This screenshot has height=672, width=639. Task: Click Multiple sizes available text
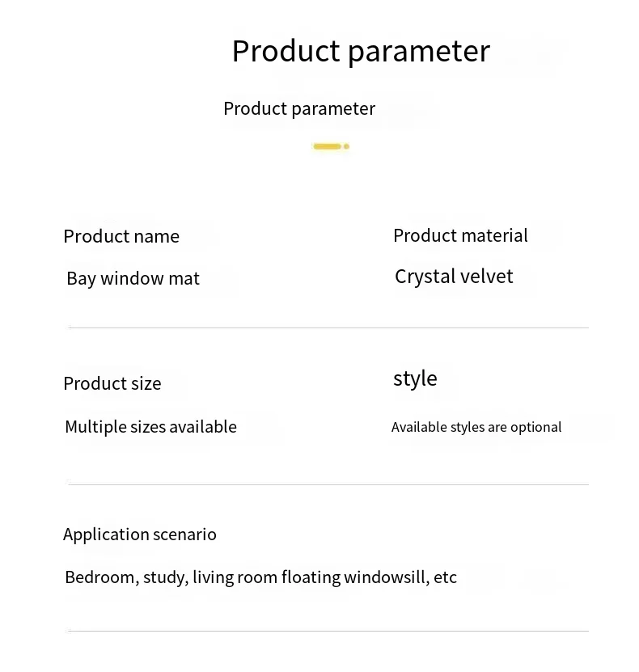click(x=151, y=427)
